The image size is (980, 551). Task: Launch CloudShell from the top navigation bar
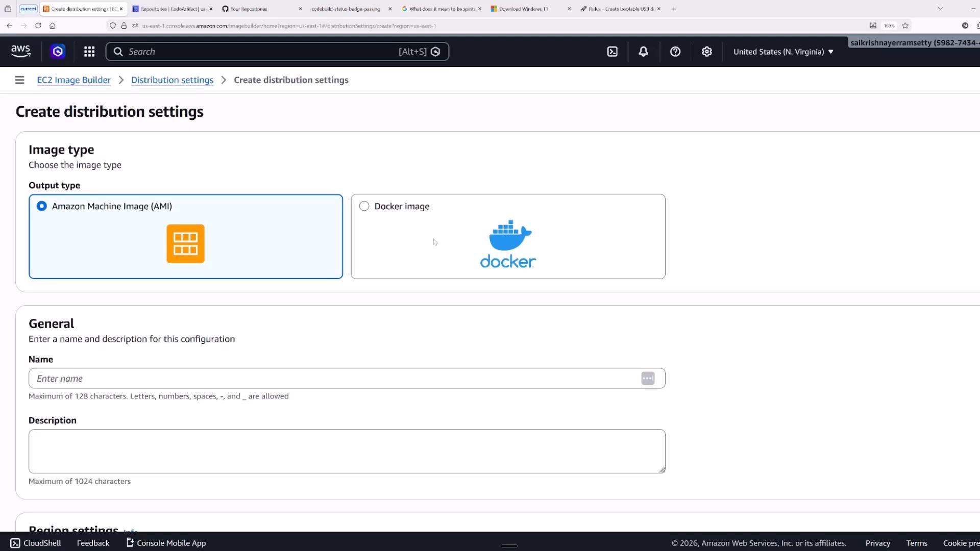pos(612,52)
